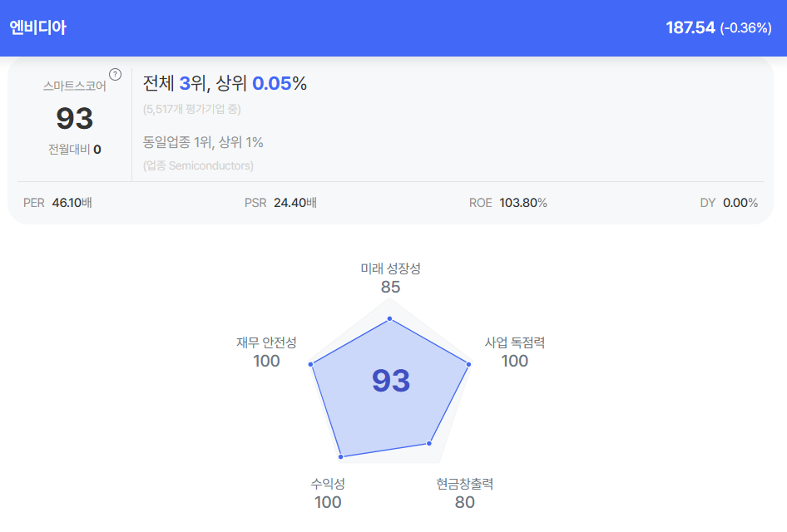Screen dimensions: 787x532
Task: Click the 업종 Semiconductors label
Action: [x=198, y=165]
